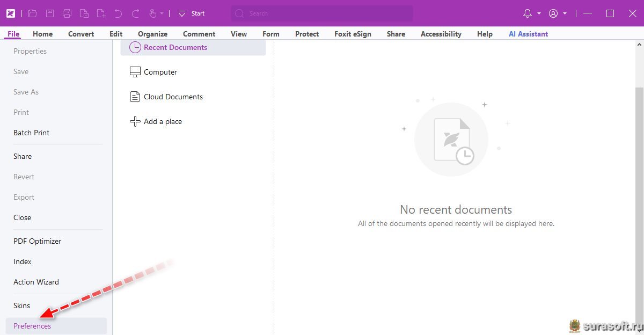
Task: Select PDF Optimizer from File menu
Action: (37, 241)
